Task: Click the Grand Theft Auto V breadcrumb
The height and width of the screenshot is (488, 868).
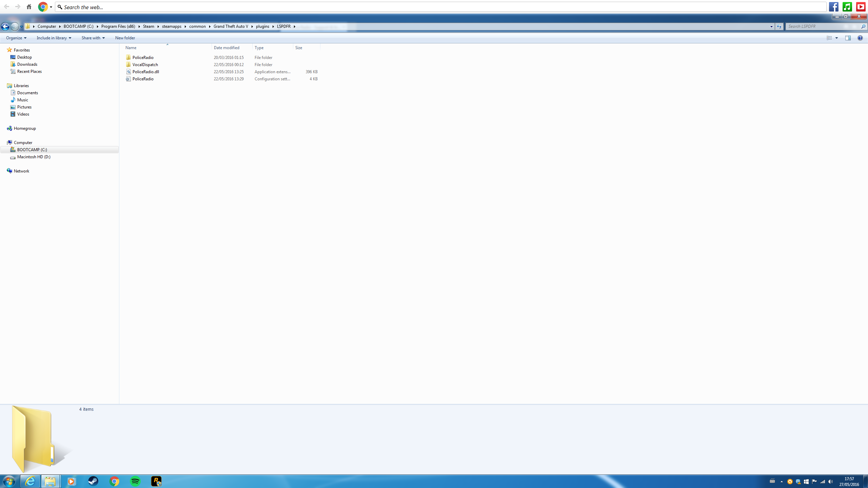Action: [x=231, y=26]
